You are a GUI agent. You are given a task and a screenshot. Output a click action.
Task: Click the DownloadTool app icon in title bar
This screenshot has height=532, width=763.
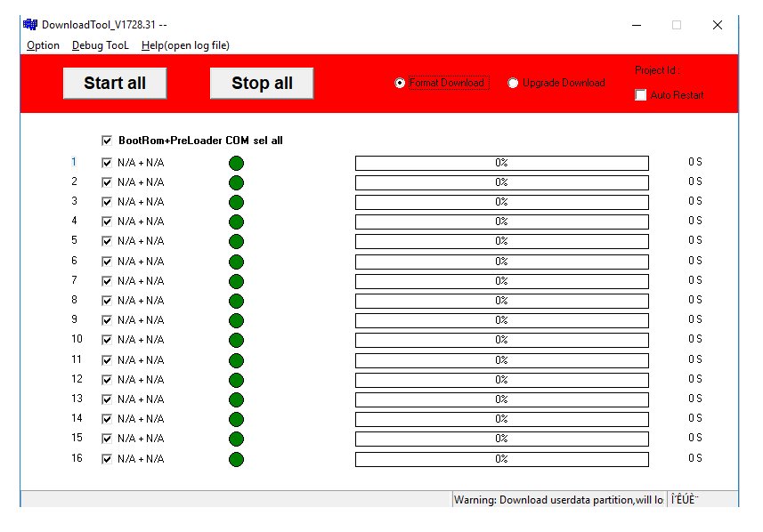pyautogui.click(x=30, y=24)
